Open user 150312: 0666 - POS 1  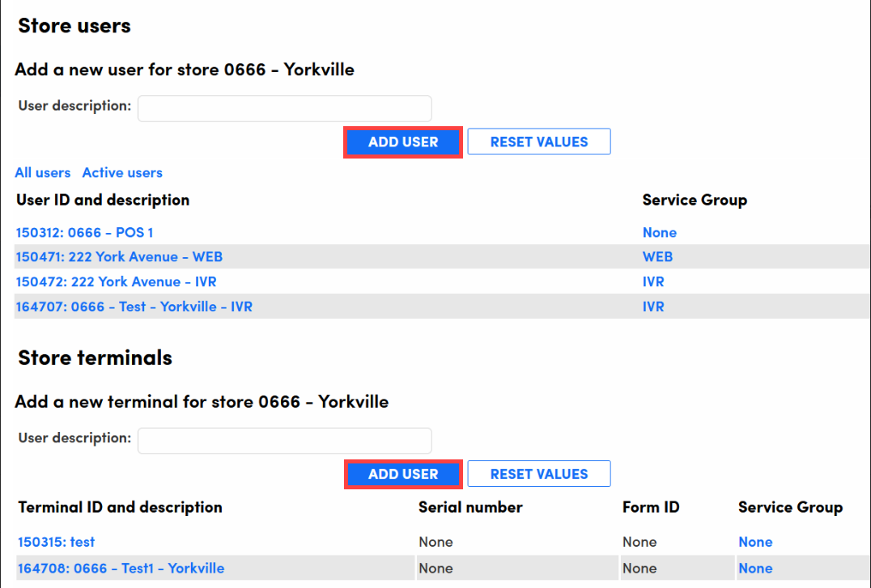[84, 232]
